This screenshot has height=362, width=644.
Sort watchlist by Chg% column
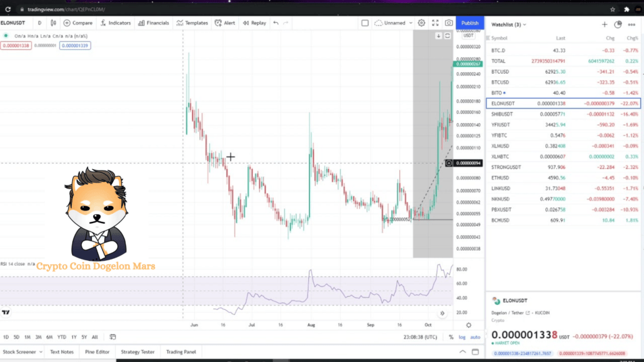(633, 38)
